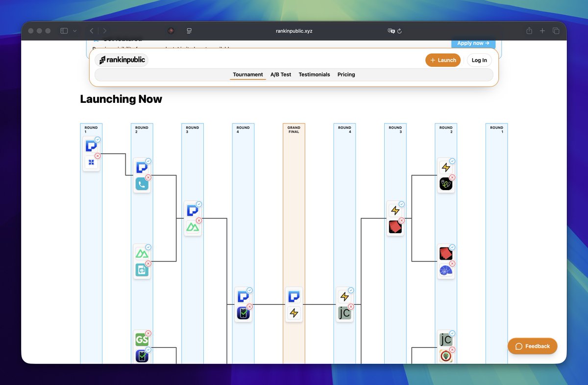Image resolution: width=588 pixels, height=385 pixels.
Task: Select the blue P logo in the left Round 4 column
Action: tap(244, 297)
